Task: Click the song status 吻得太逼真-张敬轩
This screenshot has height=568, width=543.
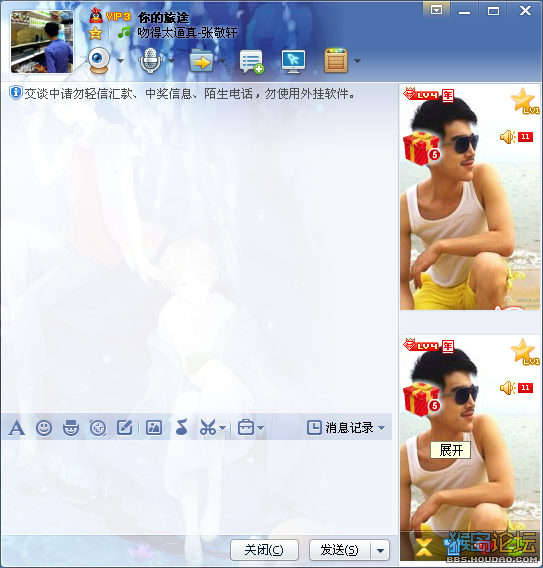Action: 187,33
